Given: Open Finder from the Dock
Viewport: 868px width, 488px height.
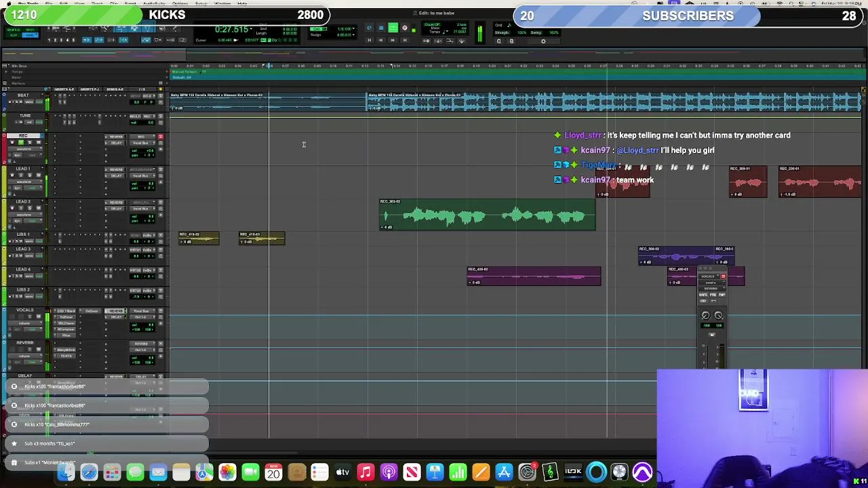Looking at the screenshot, I should pyautogui.click(x=64, y=472).
